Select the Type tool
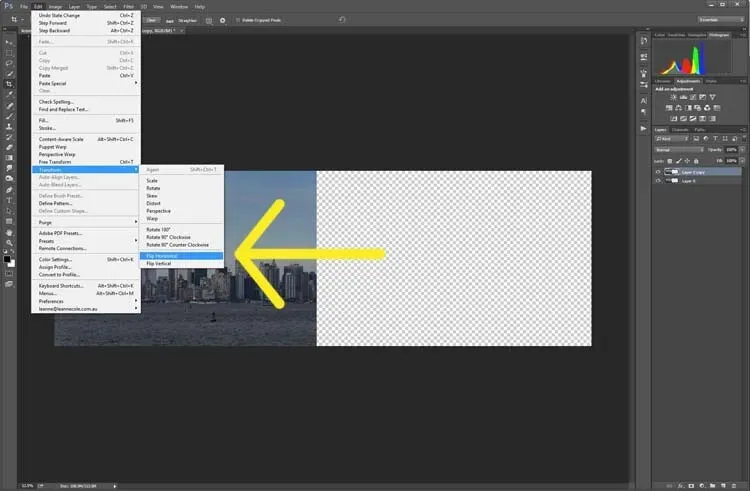The image size is (750, 491). pos(9,200)
